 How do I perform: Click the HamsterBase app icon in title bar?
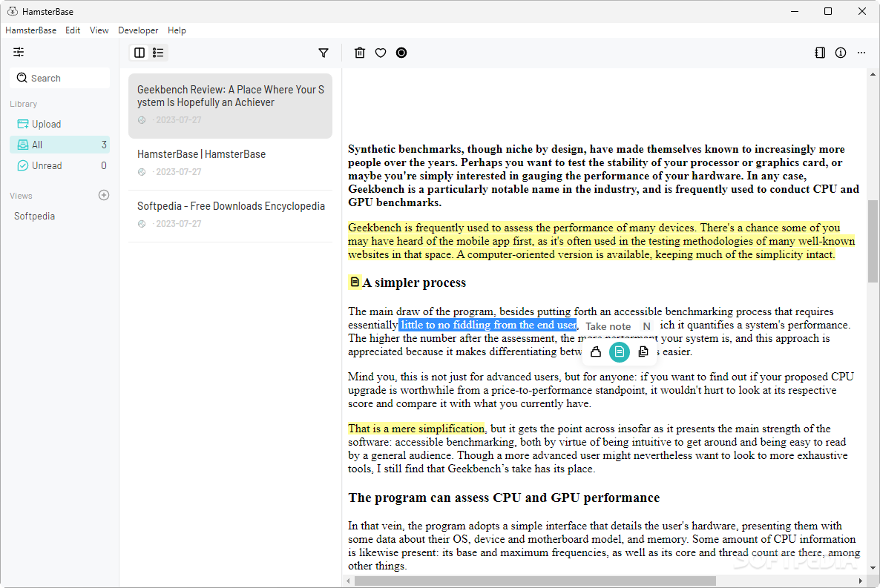tap(13, 11)
